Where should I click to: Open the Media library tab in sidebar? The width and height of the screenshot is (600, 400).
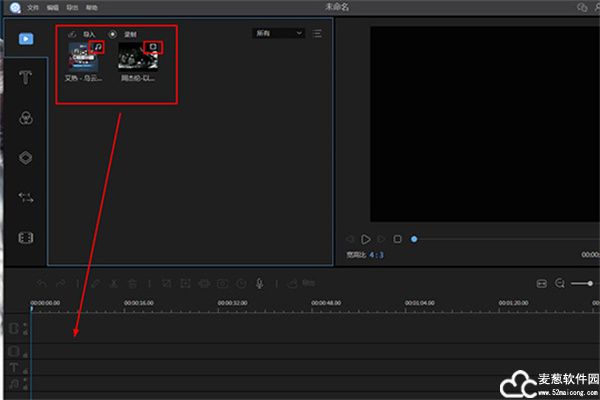coord(26,39)
